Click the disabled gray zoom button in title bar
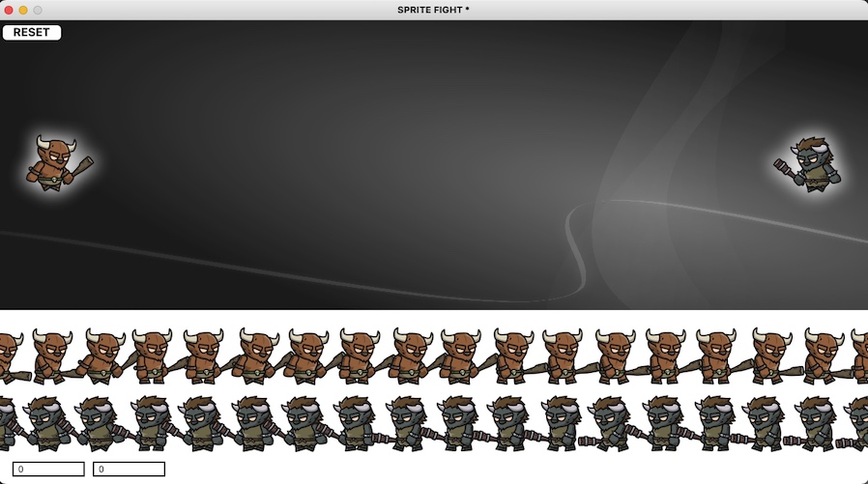Screen dimensions: 868x484 38,10
